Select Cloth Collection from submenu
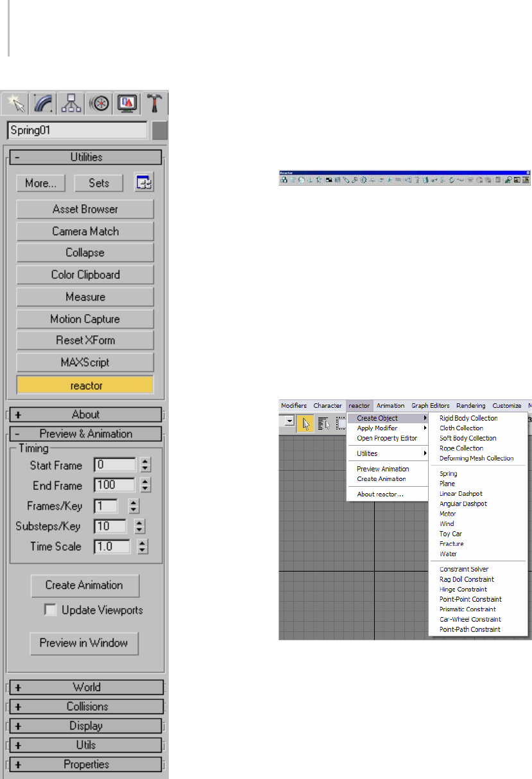The width and height of the screenshot is (532, 779). tap(478, 428)
